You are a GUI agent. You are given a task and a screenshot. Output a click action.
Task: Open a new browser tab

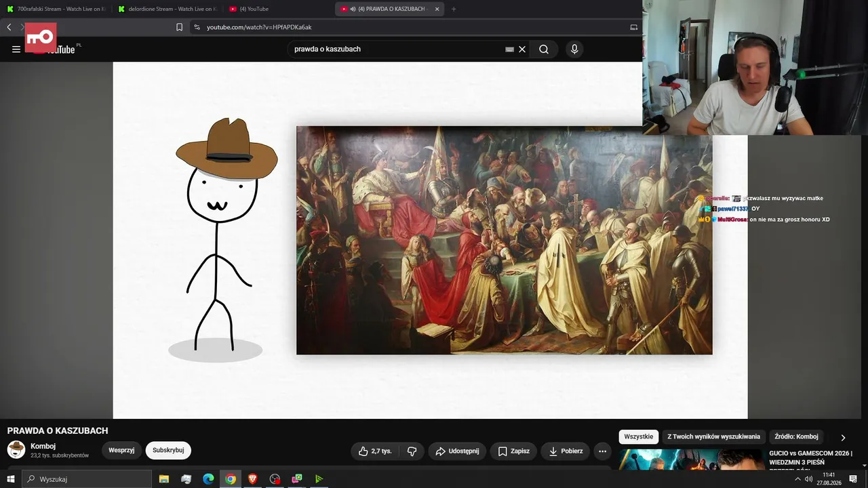click(454, 9)
